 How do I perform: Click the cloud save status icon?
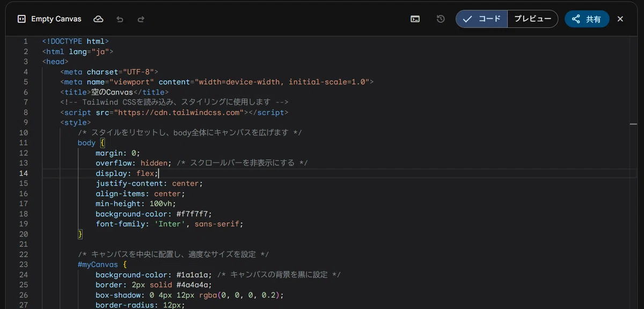pos(98,19)
